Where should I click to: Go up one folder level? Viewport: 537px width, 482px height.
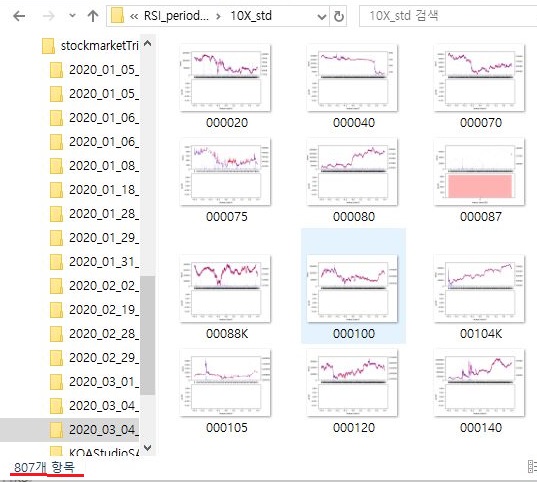(x=93, y=16)
